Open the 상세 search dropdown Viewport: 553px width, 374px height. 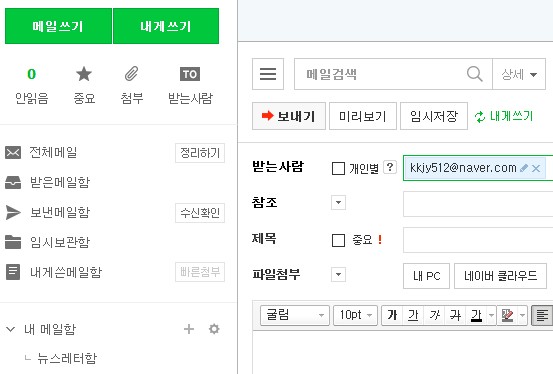(519, 74)
